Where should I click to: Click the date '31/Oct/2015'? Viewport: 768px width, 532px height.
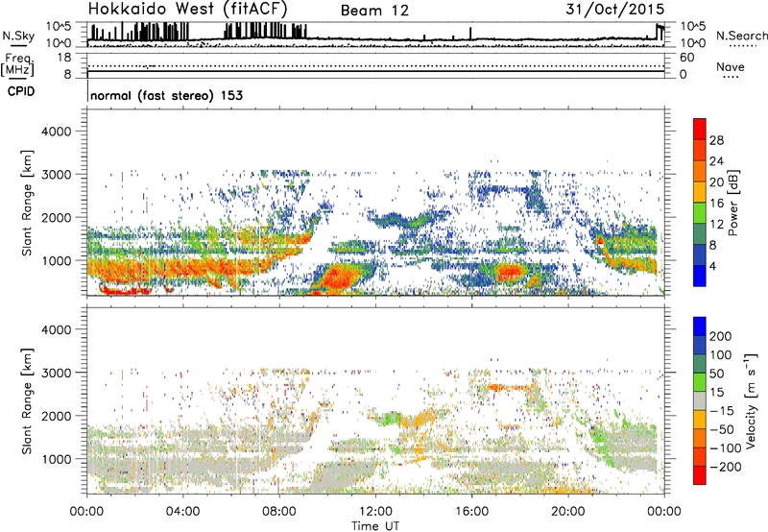pyautogui.click(x=615, y=10)
